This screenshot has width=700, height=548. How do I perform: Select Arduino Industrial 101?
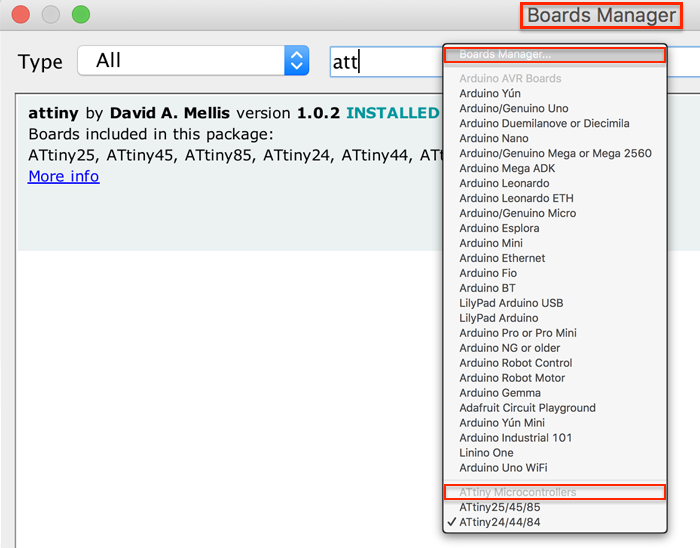tap(555, 438)
